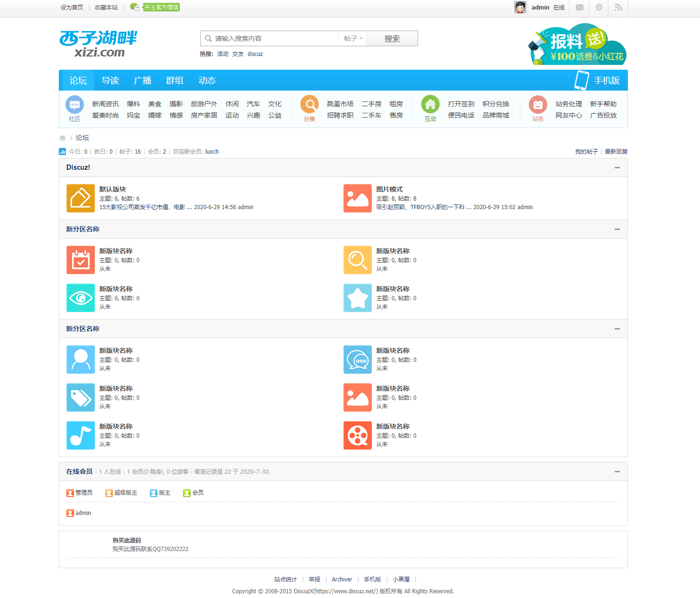The height and width of the screenshot is (598, 700).
Task: Open the 图片模式 forum picture icon
Action: [x=358, y=198]
